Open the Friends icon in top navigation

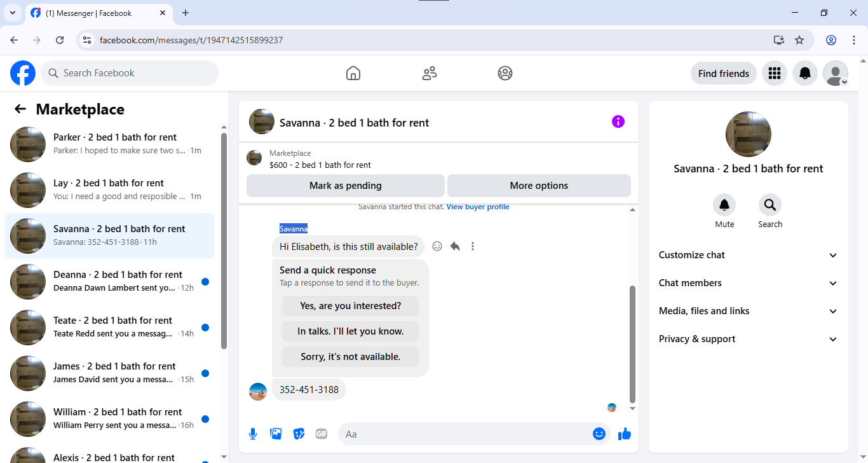pyautogui.click(x=430, y=73)
